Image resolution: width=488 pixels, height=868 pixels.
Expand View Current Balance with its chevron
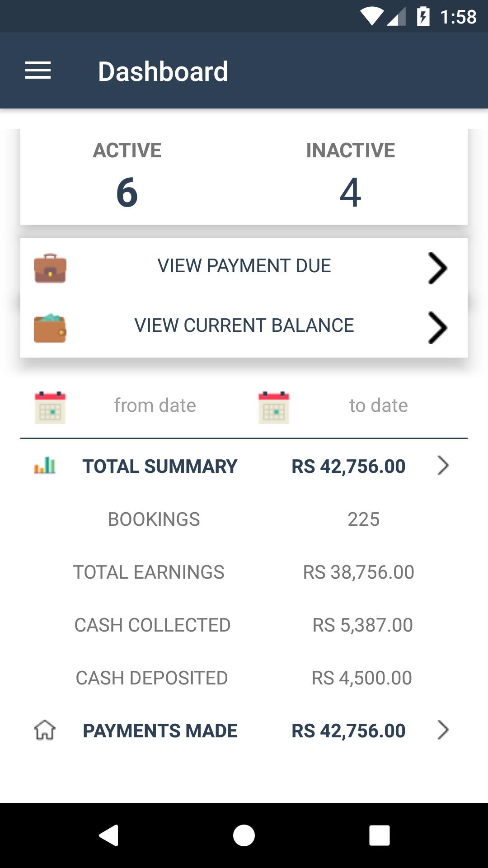(437, 328)
